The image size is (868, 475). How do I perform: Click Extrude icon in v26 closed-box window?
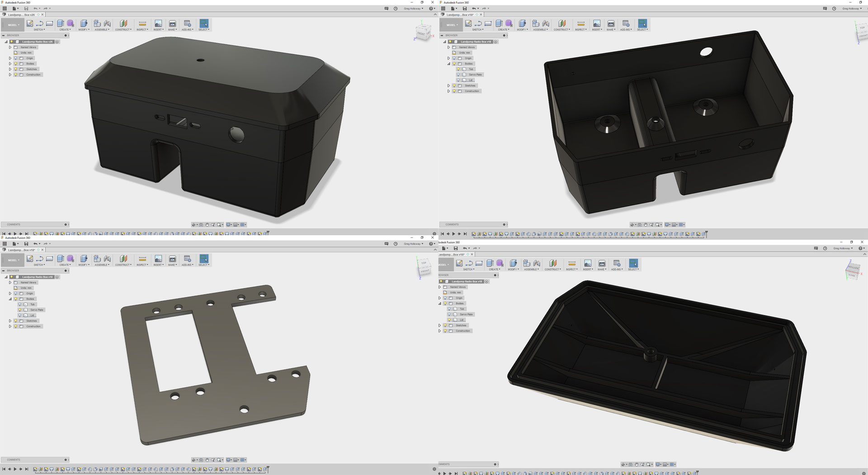click(x=61, y=24)
